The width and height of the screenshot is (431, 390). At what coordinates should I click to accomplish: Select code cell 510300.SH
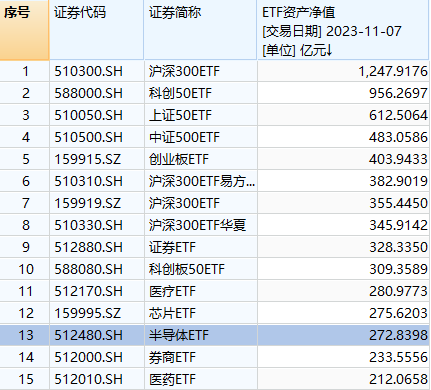(x=97, y=71)
